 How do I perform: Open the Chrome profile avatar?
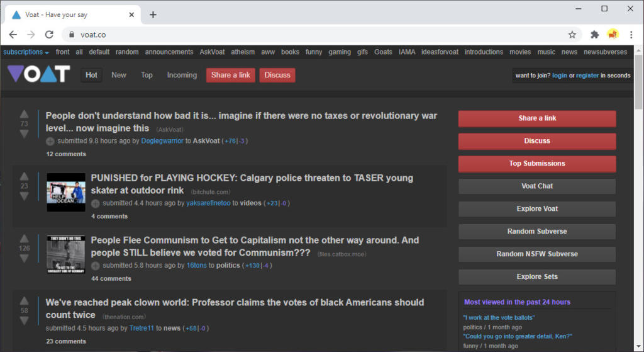(x=613, y=34)
